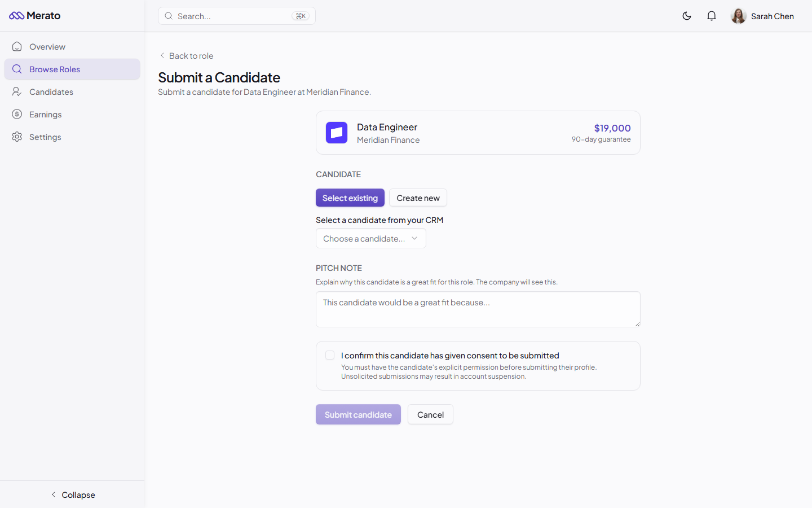Click inside the pitch note text area
This screenshot has width=812, height=508.
click(478, 309)
